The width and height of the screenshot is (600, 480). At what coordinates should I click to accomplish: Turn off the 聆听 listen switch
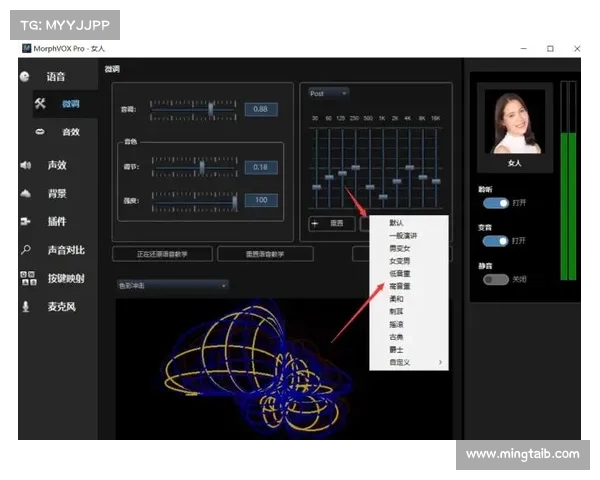tap(496, 202)
